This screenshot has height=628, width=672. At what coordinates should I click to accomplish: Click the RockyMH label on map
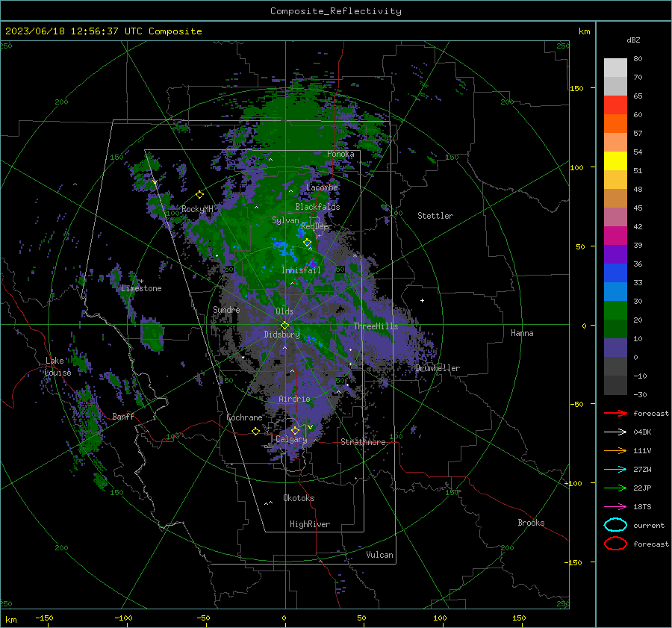[197, 209]
